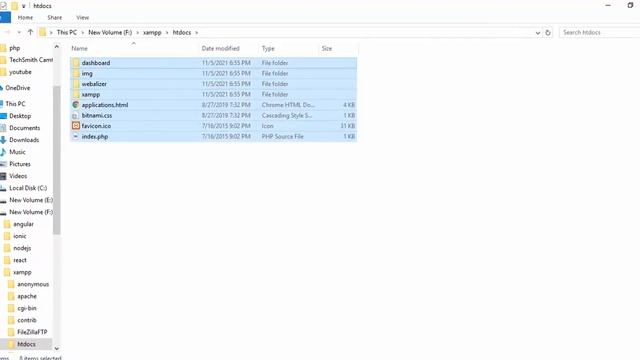Open contrib folder in navigation tree

tap(27, 320)
